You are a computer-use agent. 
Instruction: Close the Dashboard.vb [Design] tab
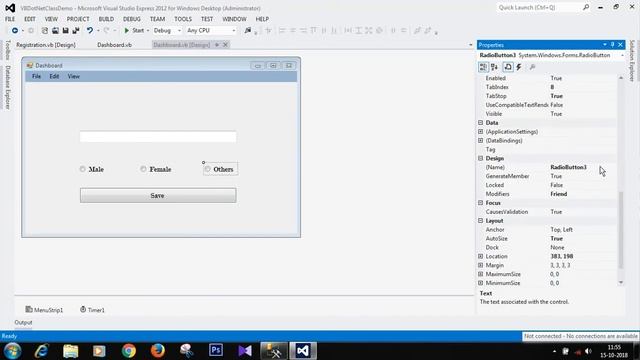click(x=225, y=45)
